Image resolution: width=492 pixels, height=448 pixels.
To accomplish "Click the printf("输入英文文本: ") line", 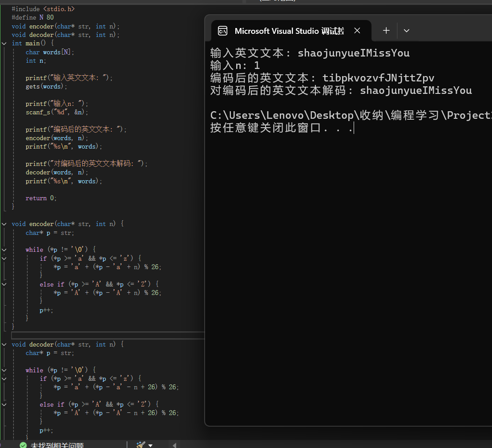I will click(x=69, y=78).
